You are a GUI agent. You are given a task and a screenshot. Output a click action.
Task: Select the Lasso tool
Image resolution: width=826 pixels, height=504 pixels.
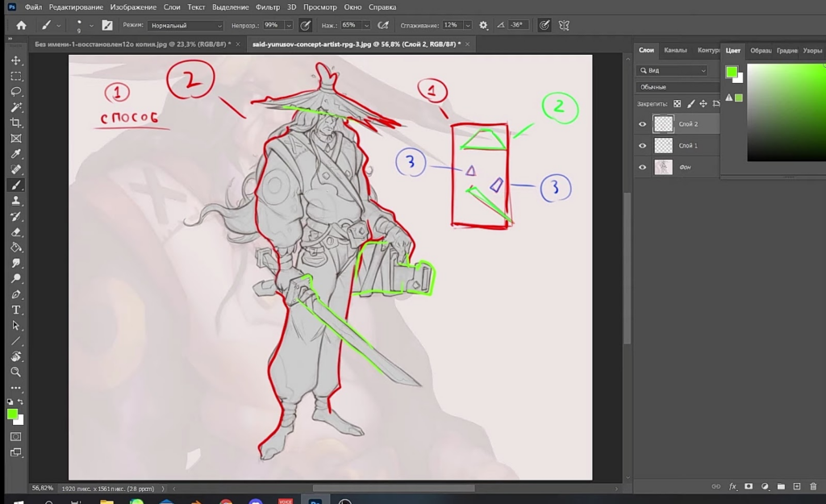click(x=16, y=92)
